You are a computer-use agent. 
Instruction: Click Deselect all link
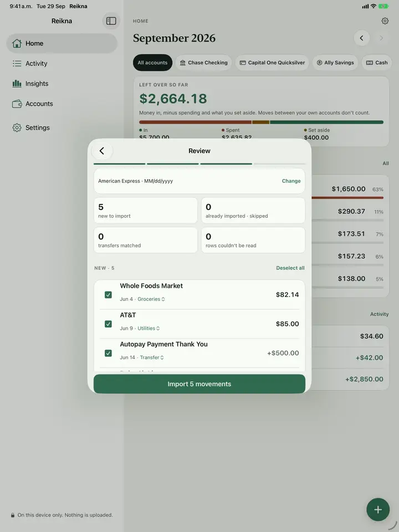tap(290, 268)
